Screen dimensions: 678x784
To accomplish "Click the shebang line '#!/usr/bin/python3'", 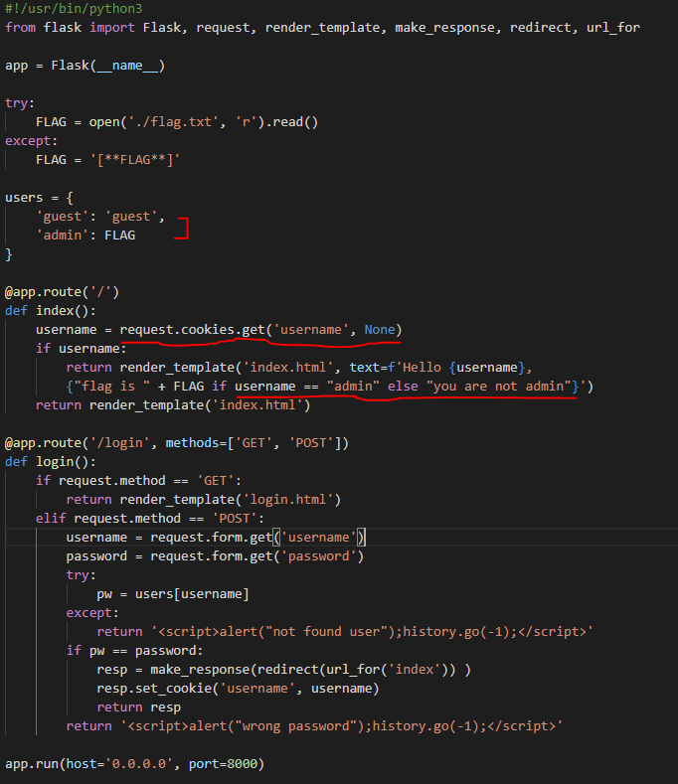I will (x=74, y=9).
